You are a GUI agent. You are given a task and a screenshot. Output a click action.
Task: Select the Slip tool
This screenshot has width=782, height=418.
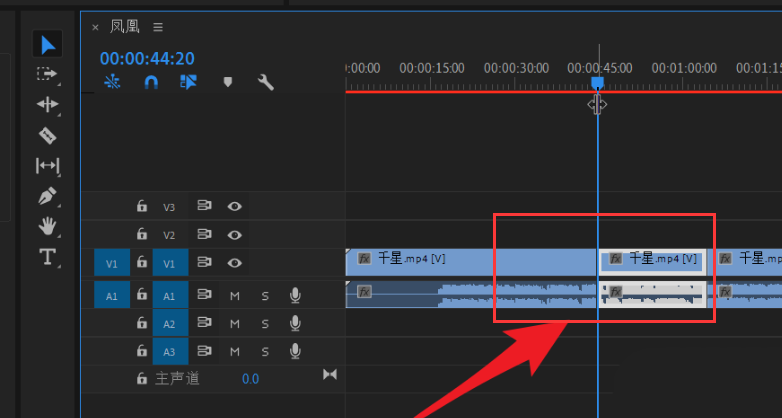47,166
